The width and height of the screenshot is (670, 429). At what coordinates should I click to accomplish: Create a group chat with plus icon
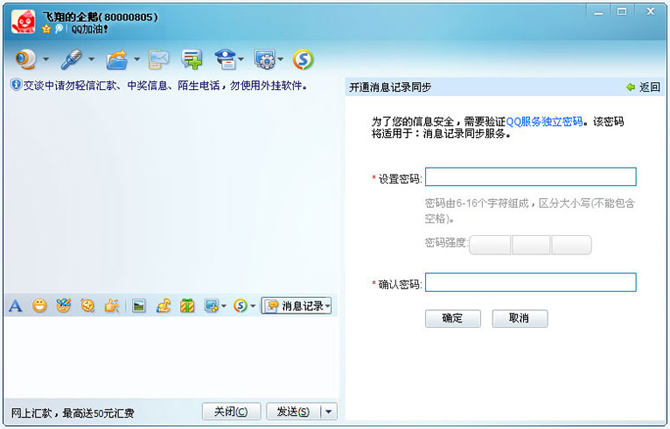click(191, 59)
